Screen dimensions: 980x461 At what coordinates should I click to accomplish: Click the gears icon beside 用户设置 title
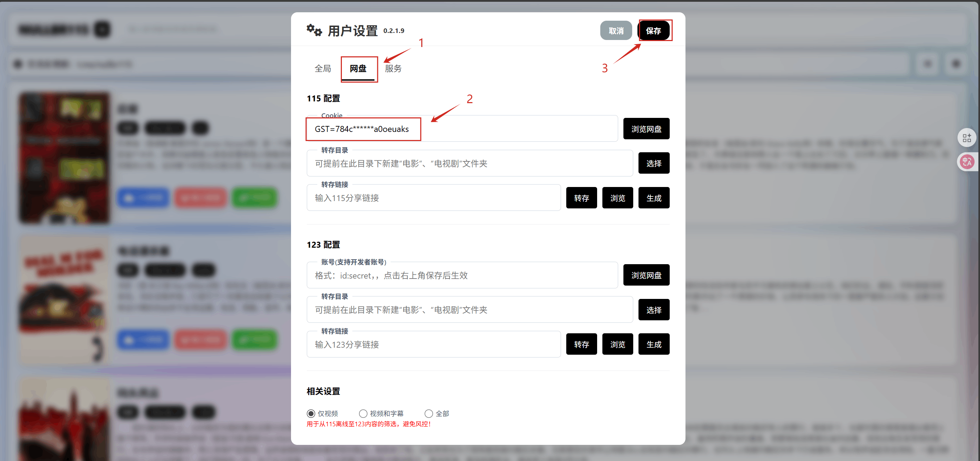click(x=314, y=30)
